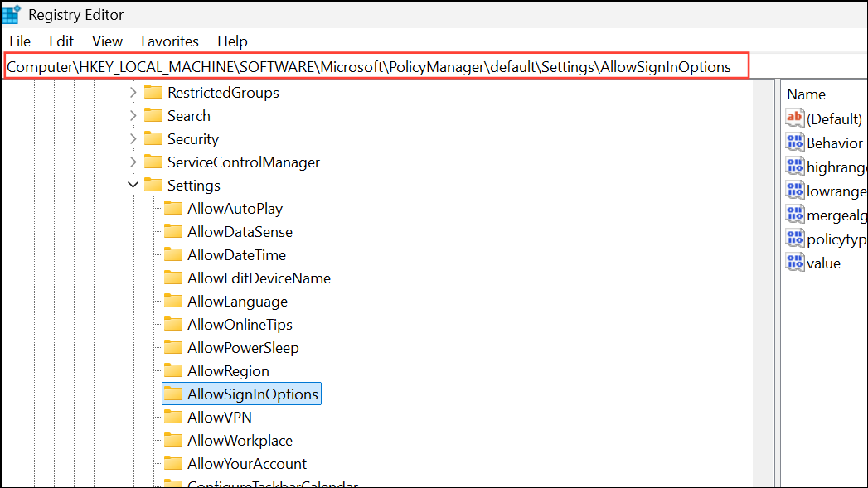Click the Settings folder icon
Image resolution: width=868 pixels, height=488 pixels.
point(153,185)
